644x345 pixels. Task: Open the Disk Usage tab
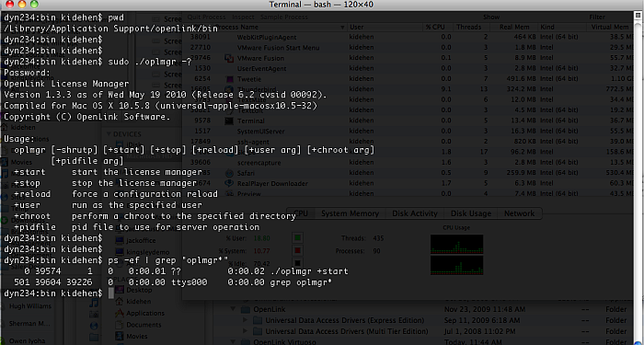(471, 213)
